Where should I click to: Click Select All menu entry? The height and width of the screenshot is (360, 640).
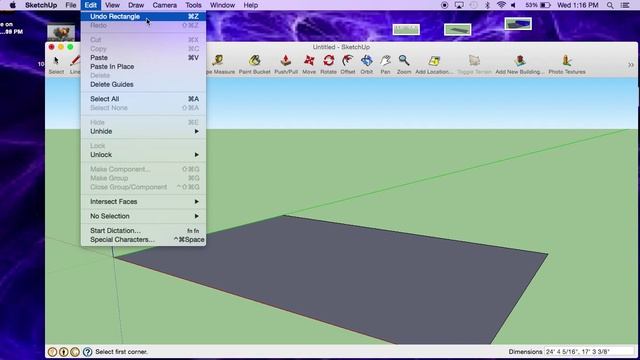[143, 99]
